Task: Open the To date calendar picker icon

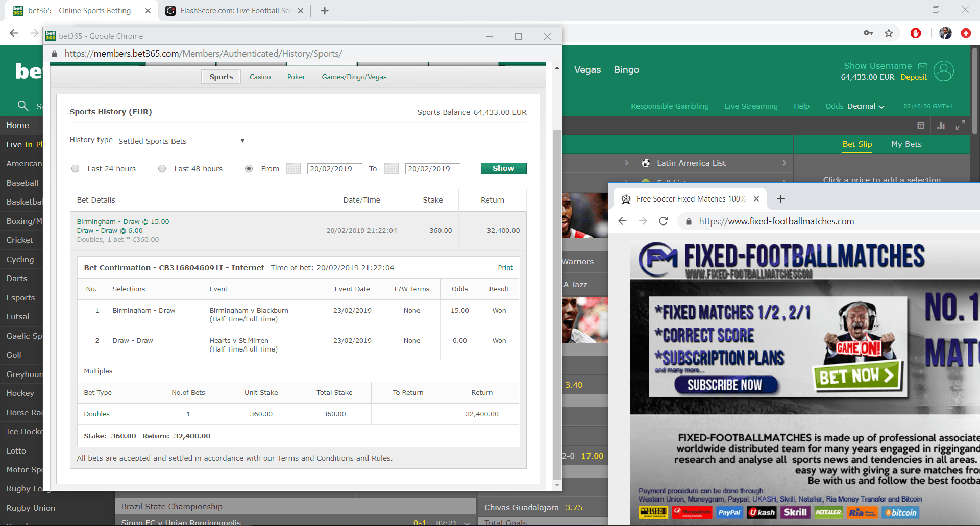Action: (x=391, y=169)
